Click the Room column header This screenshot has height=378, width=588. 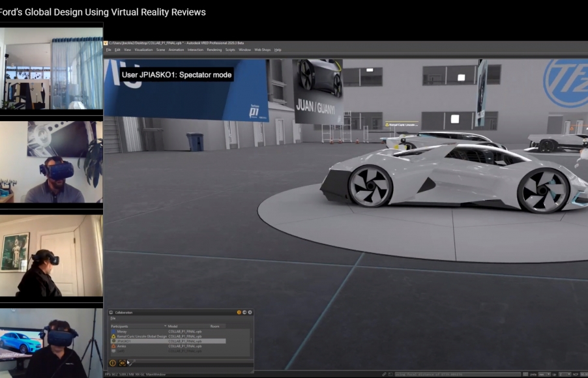(218, 327)
